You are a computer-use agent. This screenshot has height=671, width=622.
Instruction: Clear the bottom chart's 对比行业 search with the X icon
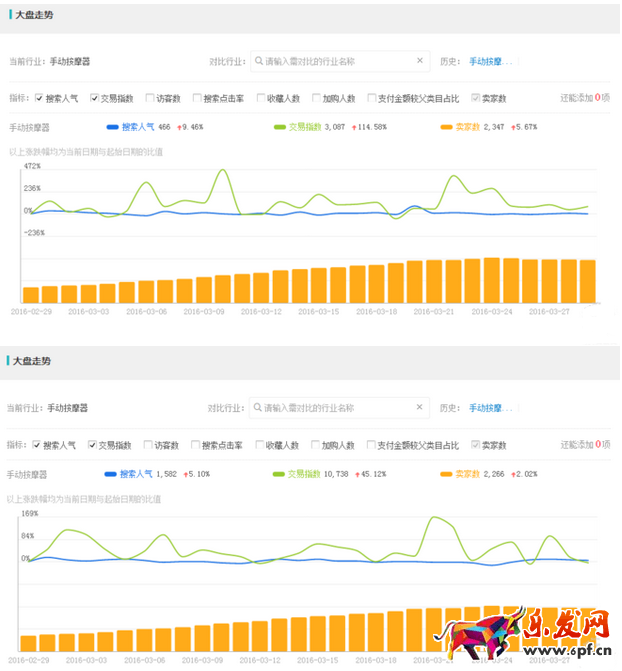coord(419,408)
